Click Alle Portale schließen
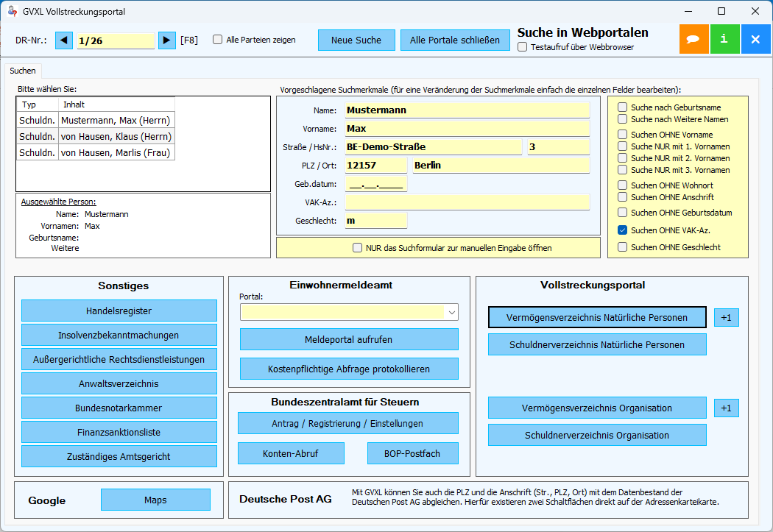 coord(454,40)
